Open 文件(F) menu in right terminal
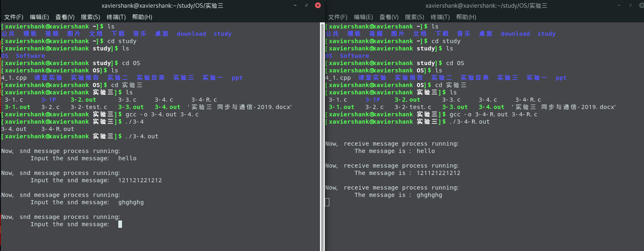The height and width of the screenshot is (251, 644). tap(337, 17)
